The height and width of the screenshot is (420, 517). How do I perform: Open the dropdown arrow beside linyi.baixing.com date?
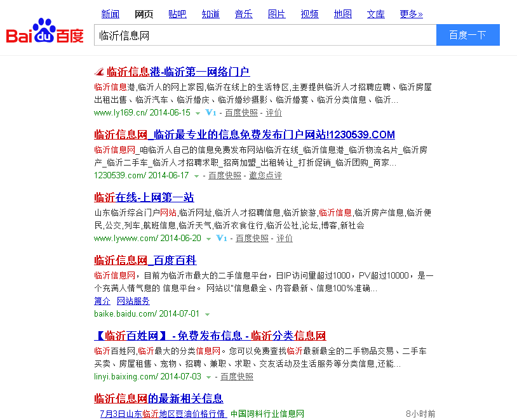point(208,377)
